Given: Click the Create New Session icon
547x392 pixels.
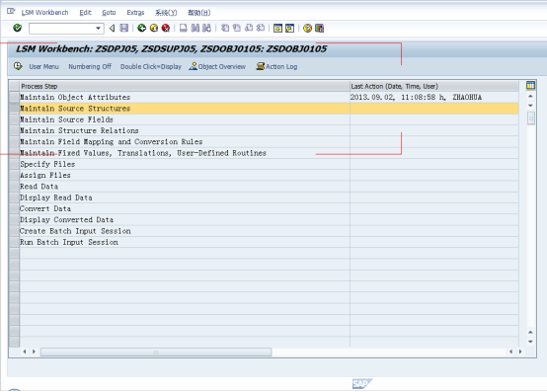Looking at the screenshot, I should pyautogui.click(x=277, y=29).
